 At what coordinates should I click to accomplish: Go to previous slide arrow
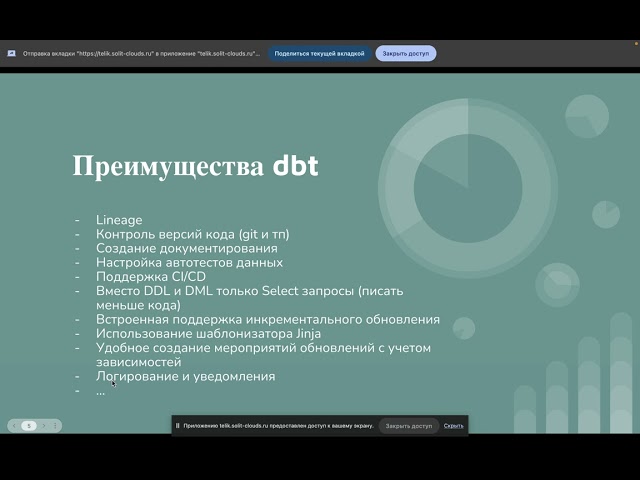point(14,426)
